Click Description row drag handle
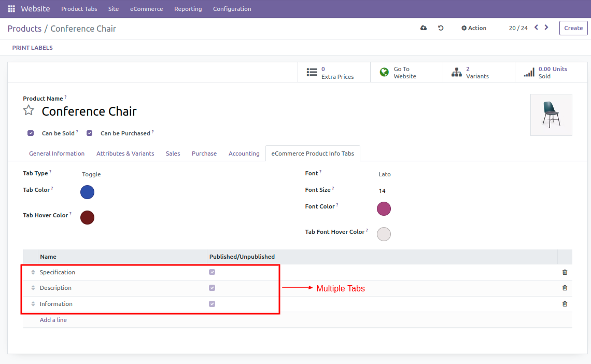The width and height of the screenshot is (591, 364). click(x=33, y=288)
